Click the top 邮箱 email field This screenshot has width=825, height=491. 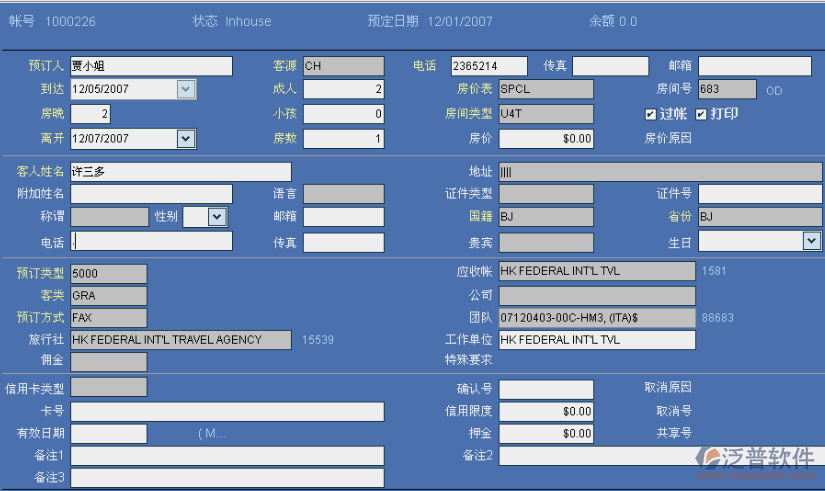point(754,66)
